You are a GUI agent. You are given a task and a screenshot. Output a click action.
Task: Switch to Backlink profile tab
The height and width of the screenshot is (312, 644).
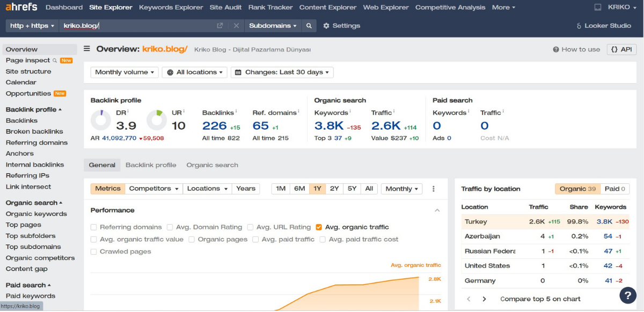(x=151, y=165)
